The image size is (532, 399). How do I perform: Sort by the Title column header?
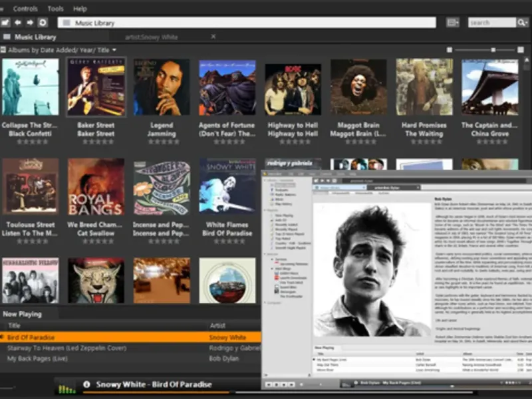pos(14,326)
